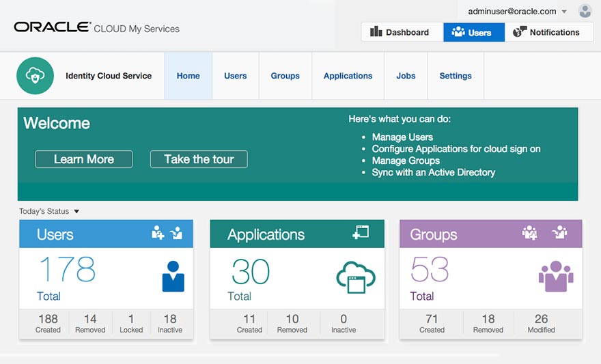This screenshot has width=601, height=364.
Task: Open the Settings tab
Action: [456, 76]
